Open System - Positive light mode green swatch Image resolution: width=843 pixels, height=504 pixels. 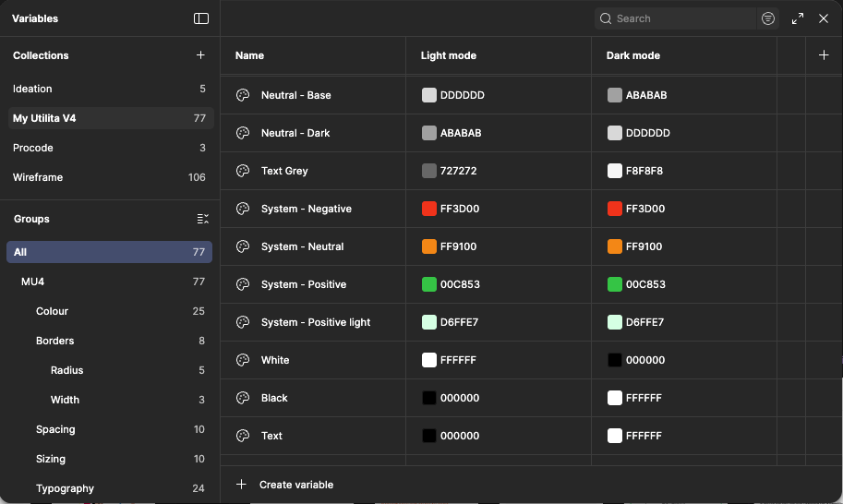tap(429, 284)
